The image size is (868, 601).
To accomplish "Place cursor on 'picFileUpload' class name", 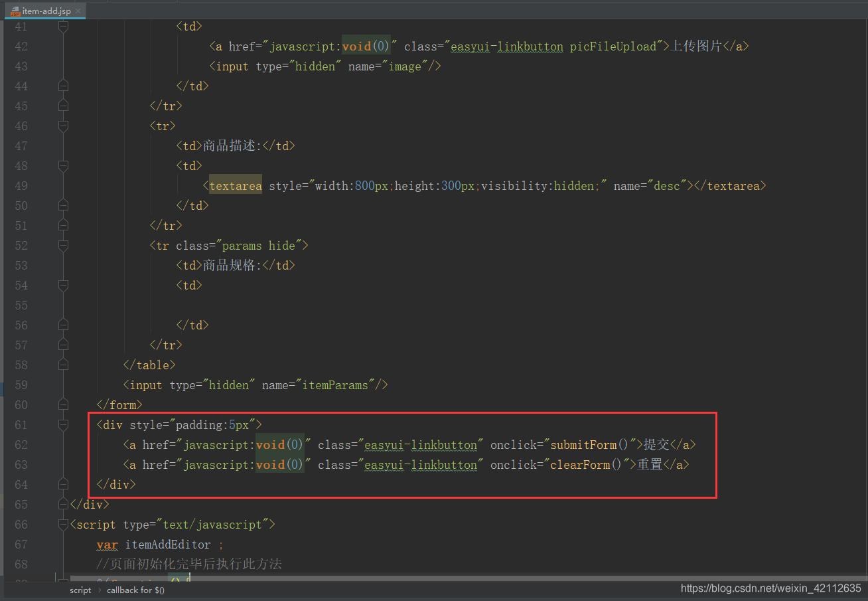I will (x=613, y=46).
